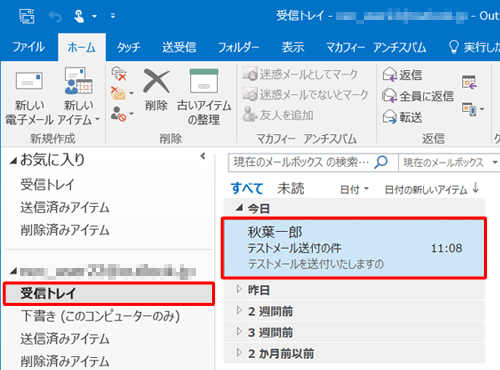Open the マカフィー アンチスパム tab
Screen dimensions: 500x370
(376, 47)
